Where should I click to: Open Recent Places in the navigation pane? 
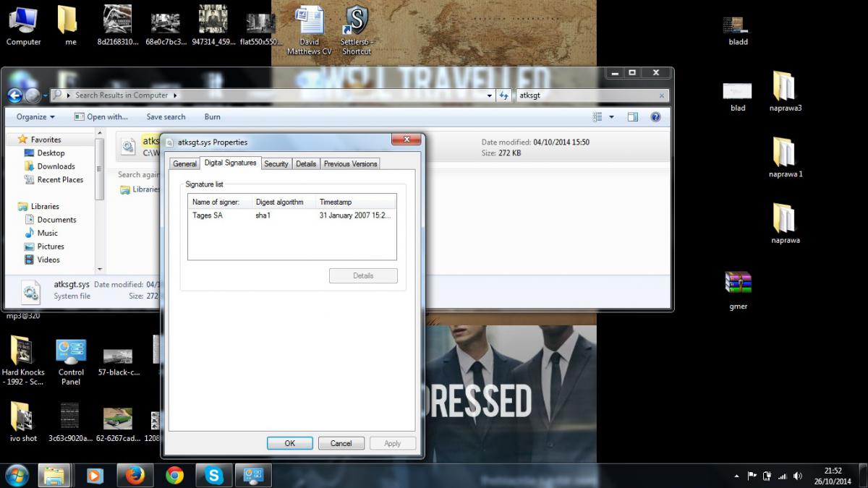[x=60, y=180]
